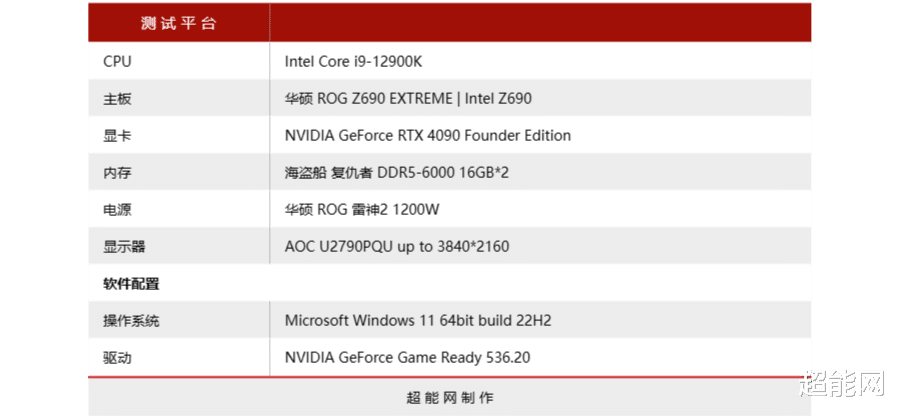This screenshot has height=416, width=900.
Task: Select the 内存 row label
Action: click(117, 173)
